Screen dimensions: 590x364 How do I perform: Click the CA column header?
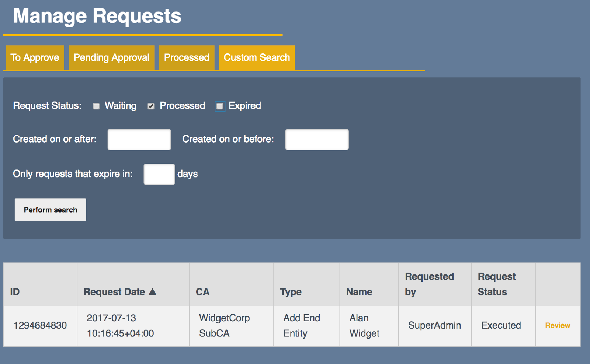203,292
